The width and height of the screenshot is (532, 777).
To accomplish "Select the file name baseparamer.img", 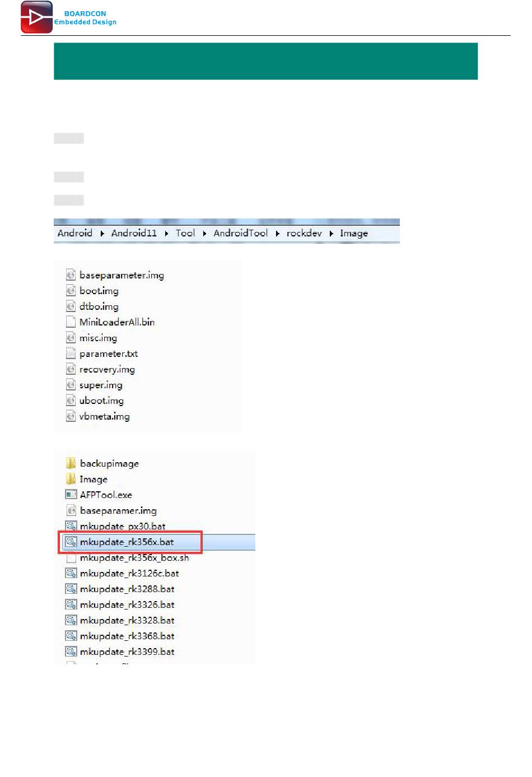I will (x=118, y=510).
